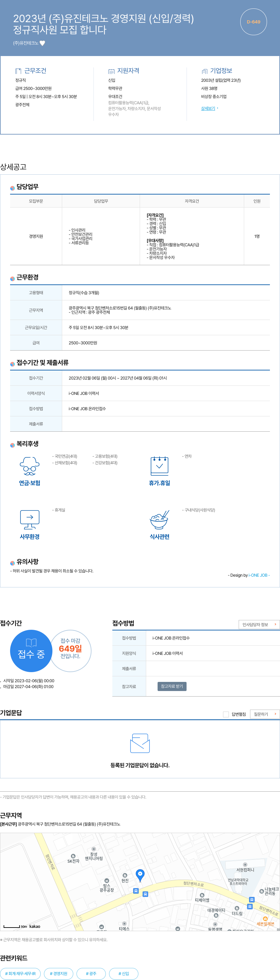
Task: Select the # 경영지원 keyword tag
Action: [59, 973]
